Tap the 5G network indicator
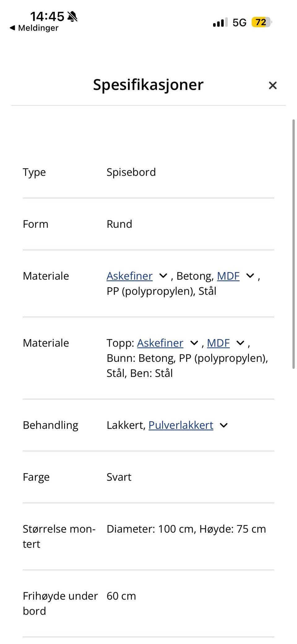The width and height of the screenshot is (297, 644). (239, 22)
